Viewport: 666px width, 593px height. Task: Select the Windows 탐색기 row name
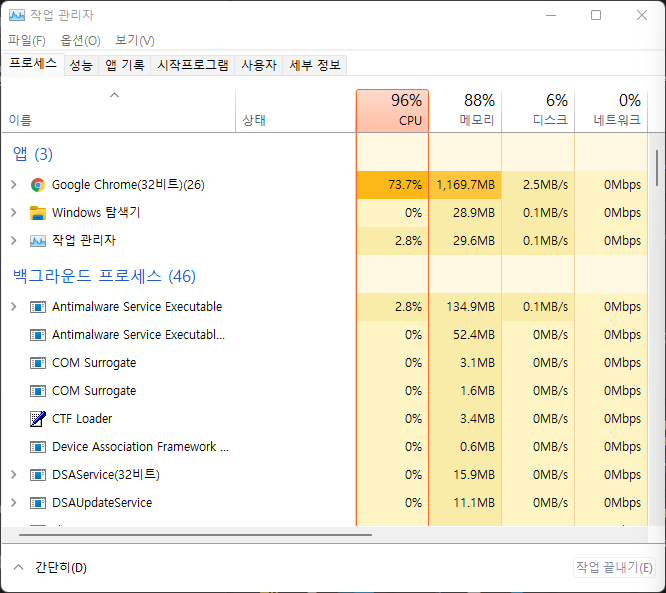click(96, 213)
